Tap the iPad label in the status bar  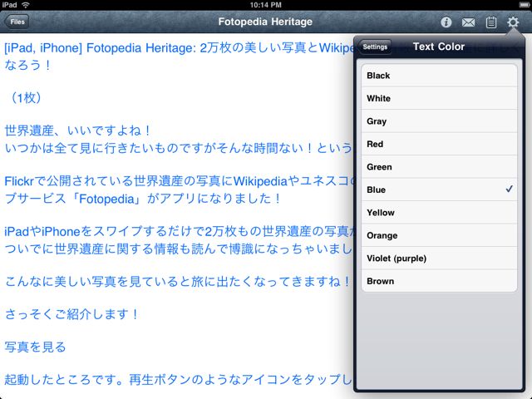pyautogui.click(x=9, y=5)
